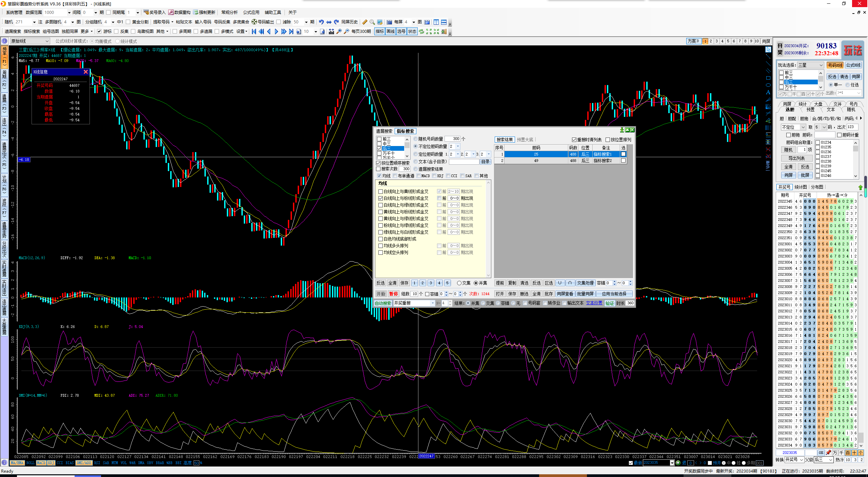Screen dimensions: 868x477
Task: Open the 不定位胆码数量 dropdown
Action: (x=458, y=146)
